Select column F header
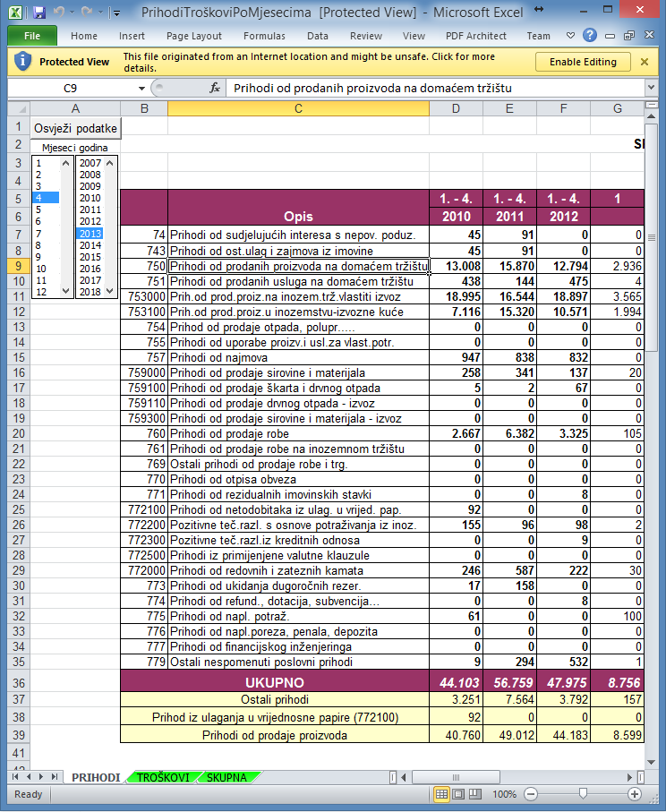 (563, 108)
